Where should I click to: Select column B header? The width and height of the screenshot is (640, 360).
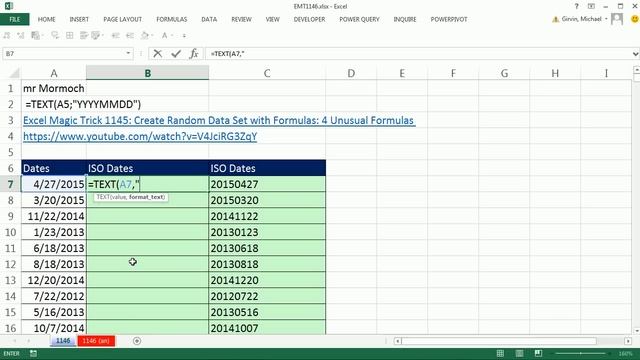147,73
